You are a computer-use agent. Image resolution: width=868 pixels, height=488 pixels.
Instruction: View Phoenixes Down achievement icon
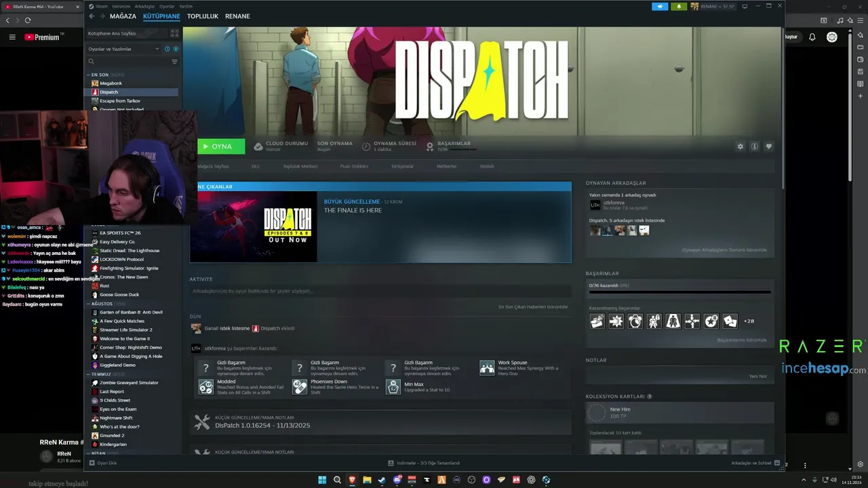tap(300, 386)
